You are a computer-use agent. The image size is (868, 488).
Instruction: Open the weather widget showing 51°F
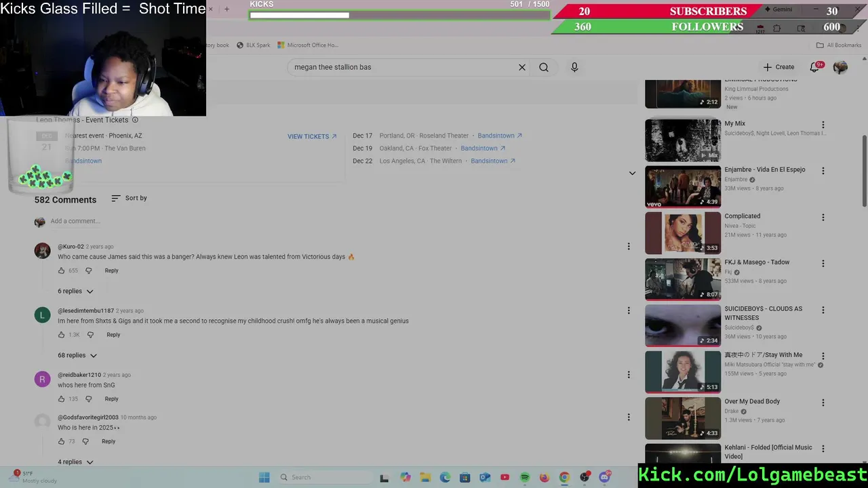(x=34, y=477)
